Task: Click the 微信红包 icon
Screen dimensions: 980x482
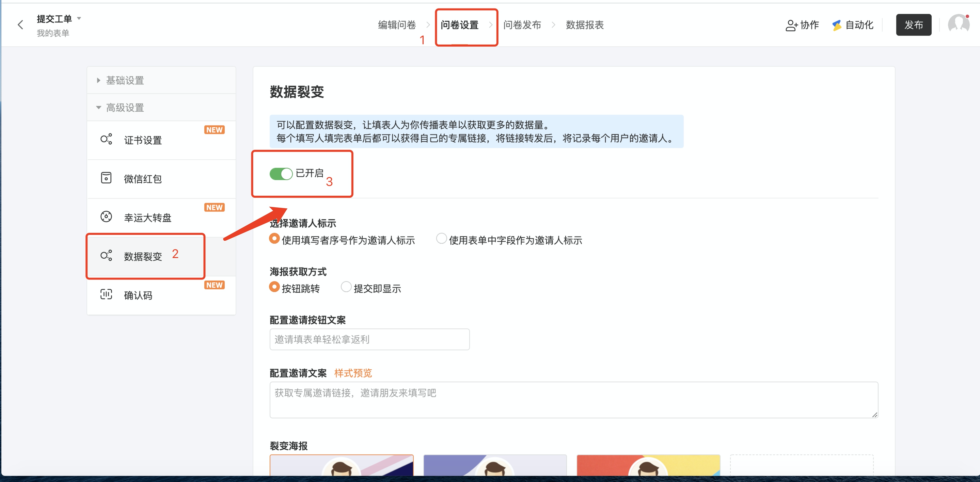Action: [106, 178]
